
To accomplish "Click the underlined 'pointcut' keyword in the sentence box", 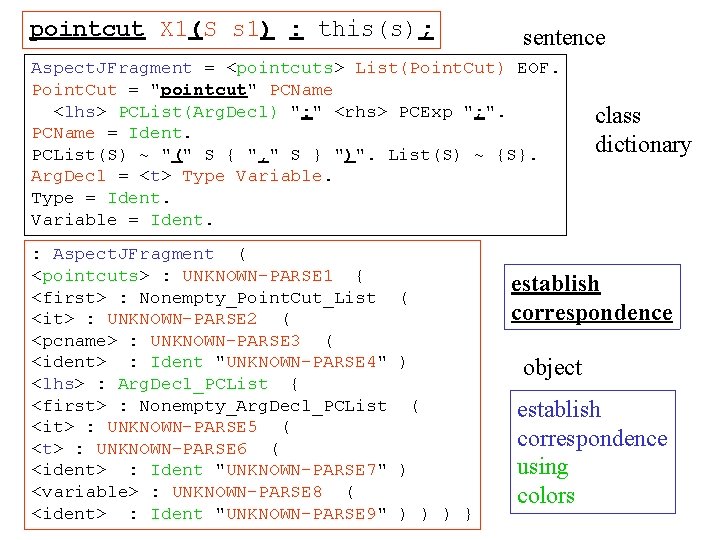I will pyautogui.click(x=87, y=30).
